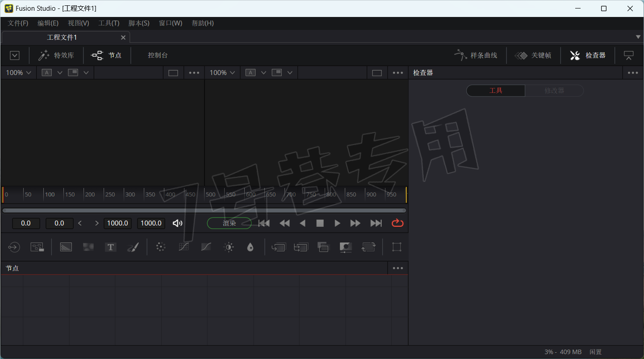Add the overlapping-layers tool icon node
The width and height of the screenshot is (644, 359).
point(323,247)
